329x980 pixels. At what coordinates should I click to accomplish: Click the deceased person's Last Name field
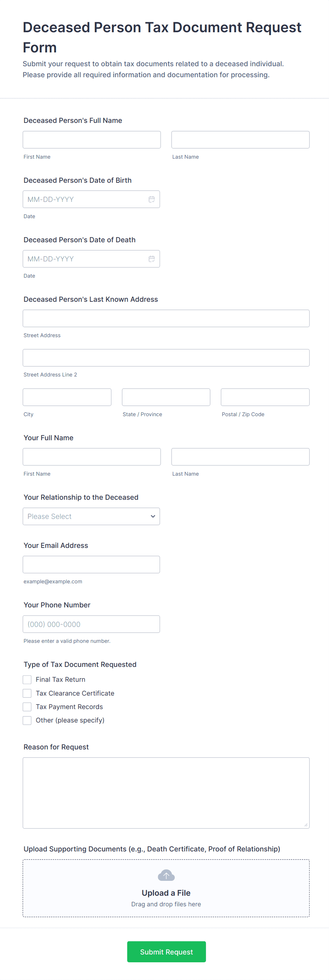241,140
